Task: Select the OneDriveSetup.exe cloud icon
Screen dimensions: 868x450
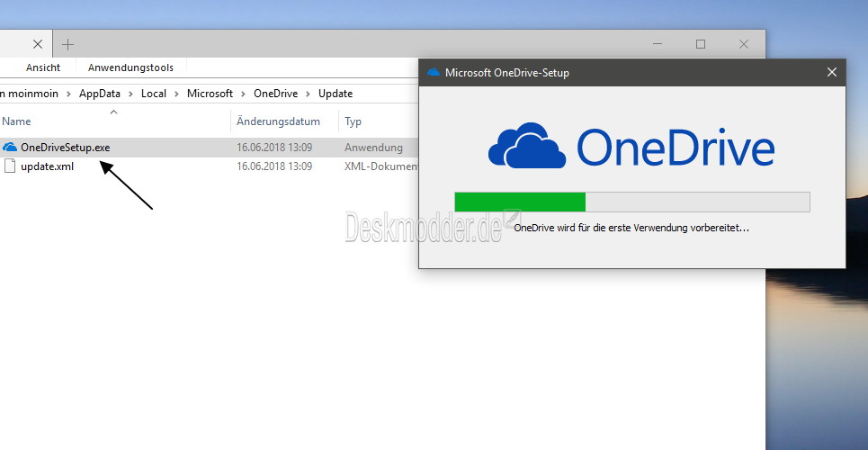Action: (9, 148)
